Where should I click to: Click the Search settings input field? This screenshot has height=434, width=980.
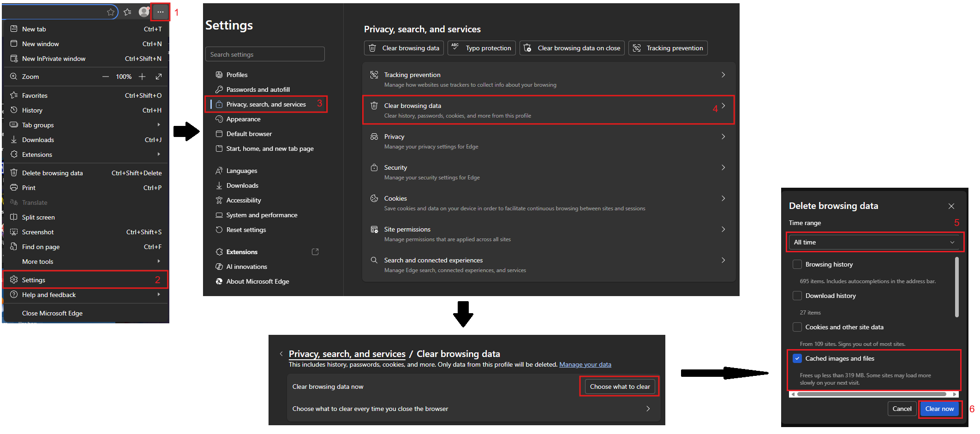tap(265, 54)
